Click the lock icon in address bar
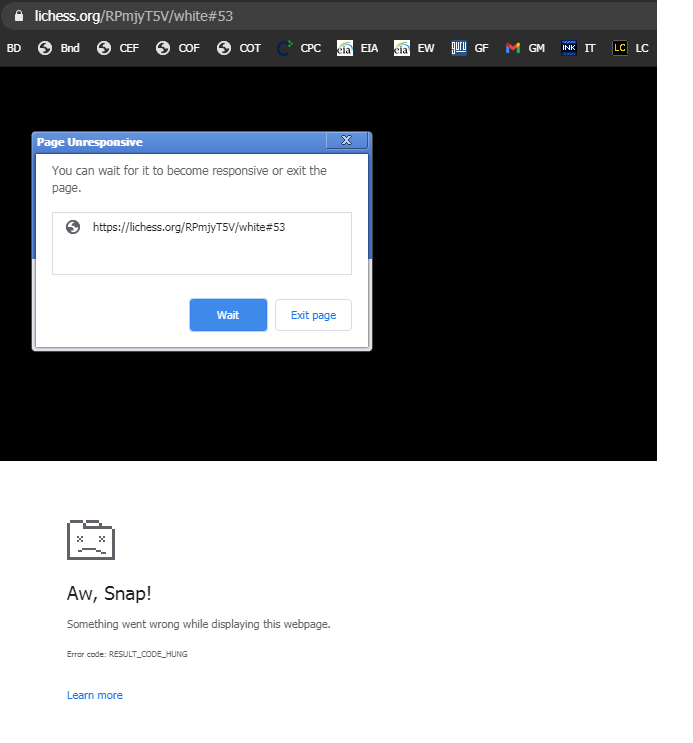The height and width of the screenshot is (743, 693). pyautogui.click(x=18, y=16)
